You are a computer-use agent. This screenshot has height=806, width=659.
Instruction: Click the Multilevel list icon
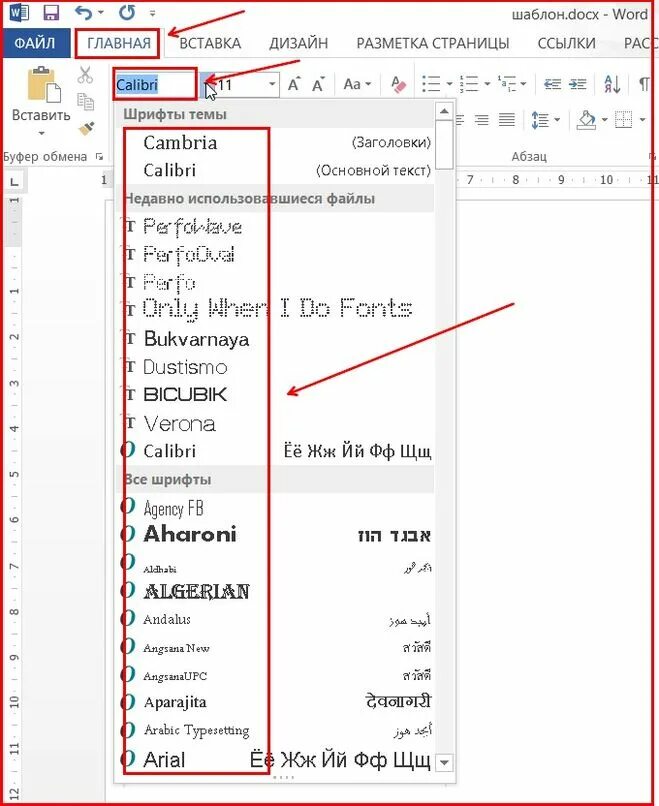[x=507, y=84]
